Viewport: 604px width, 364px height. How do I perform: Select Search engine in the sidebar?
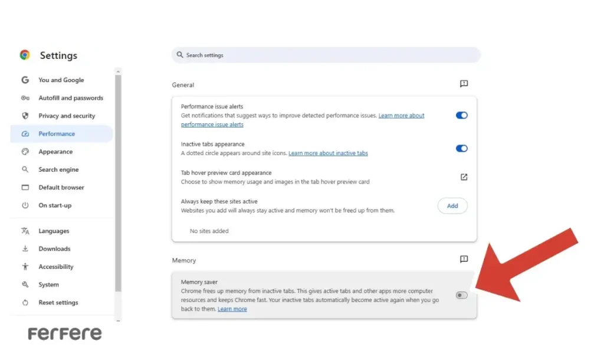58,170
